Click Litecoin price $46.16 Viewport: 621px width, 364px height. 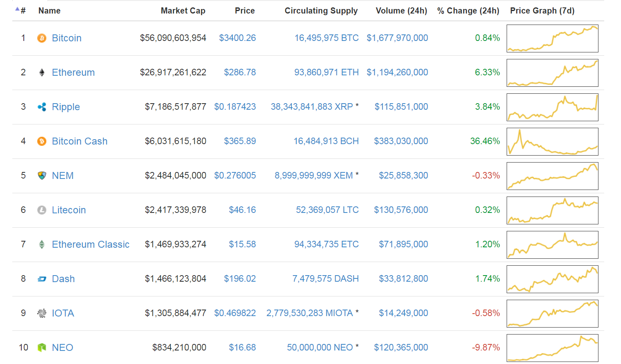pos(242,210)
